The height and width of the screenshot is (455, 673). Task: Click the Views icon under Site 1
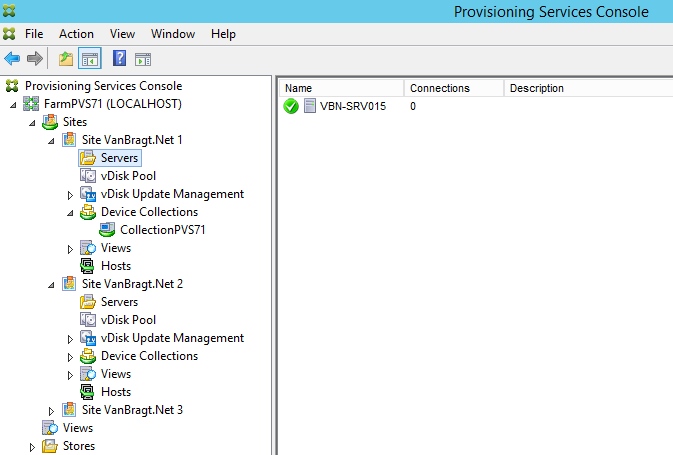[x=88, y=248]
